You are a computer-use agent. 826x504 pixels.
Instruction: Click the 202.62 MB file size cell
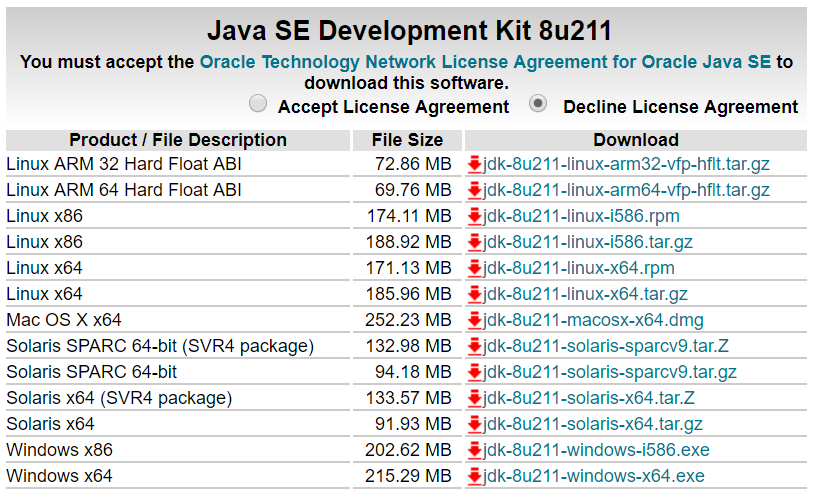(x=409, y=450)
